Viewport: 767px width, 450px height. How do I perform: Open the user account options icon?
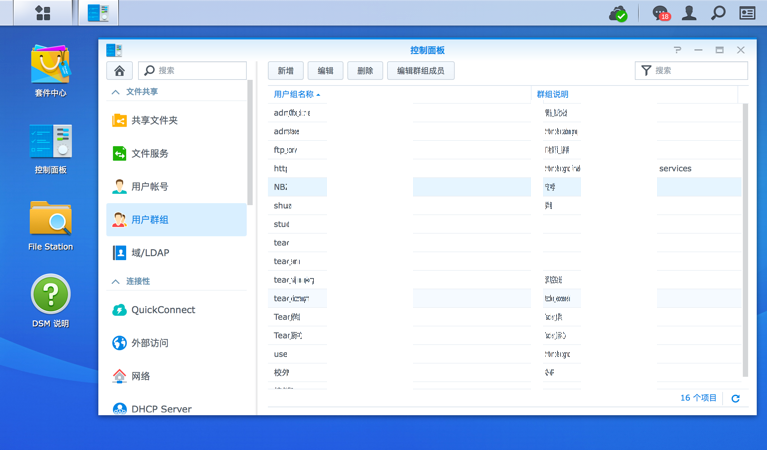tap(689, 13)
